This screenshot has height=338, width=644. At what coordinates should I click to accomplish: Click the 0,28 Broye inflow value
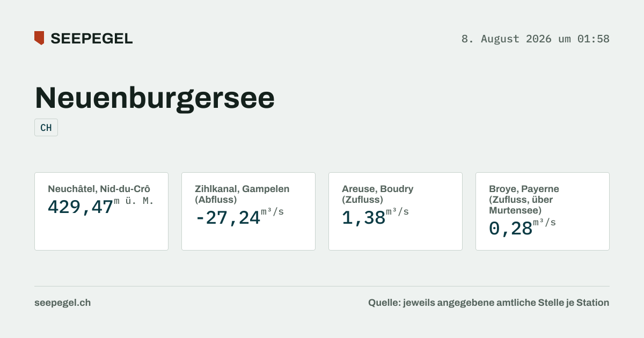pyautogui.click(x=511, y=229)
